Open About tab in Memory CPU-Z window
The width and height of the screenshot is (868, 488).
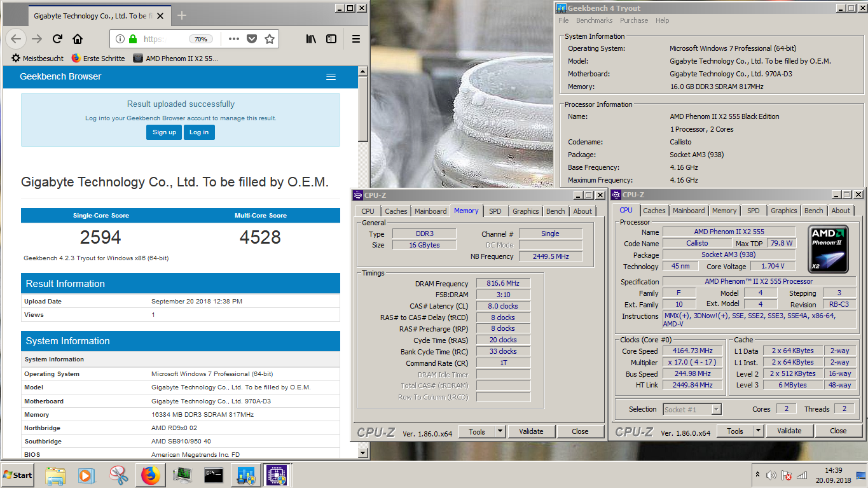coord(582,211)
